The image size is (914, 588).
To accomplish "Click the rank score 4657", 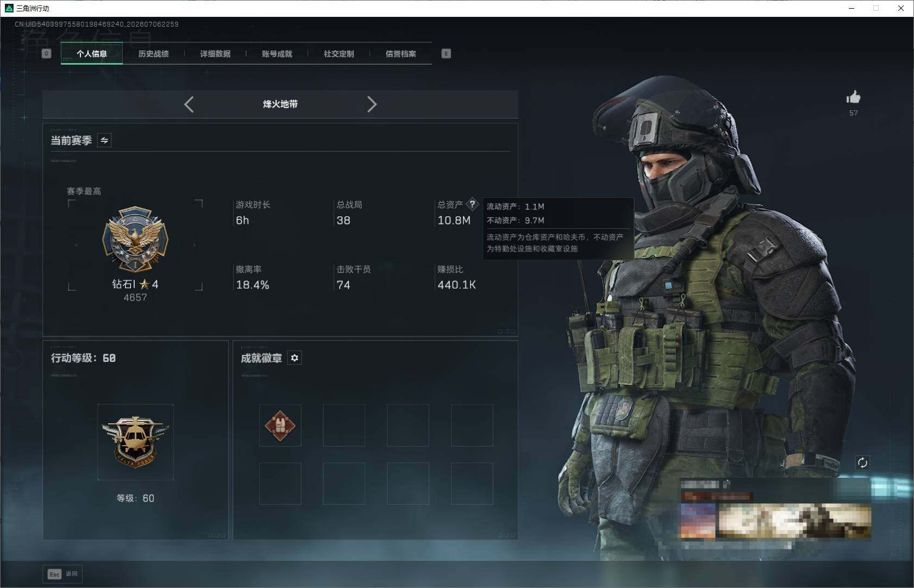I will pyautogui.click(x=135, y=298).
